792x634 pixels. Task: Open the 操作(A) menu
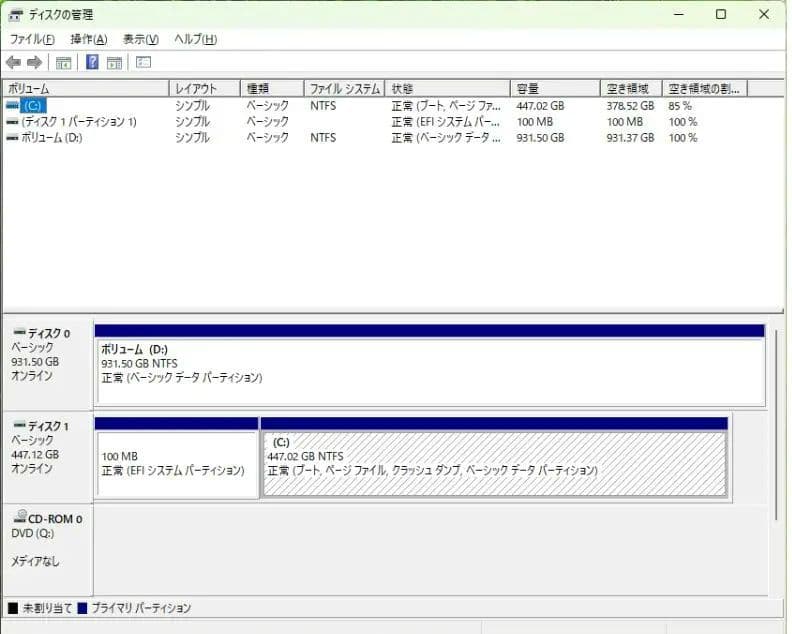tap(89, 39)
